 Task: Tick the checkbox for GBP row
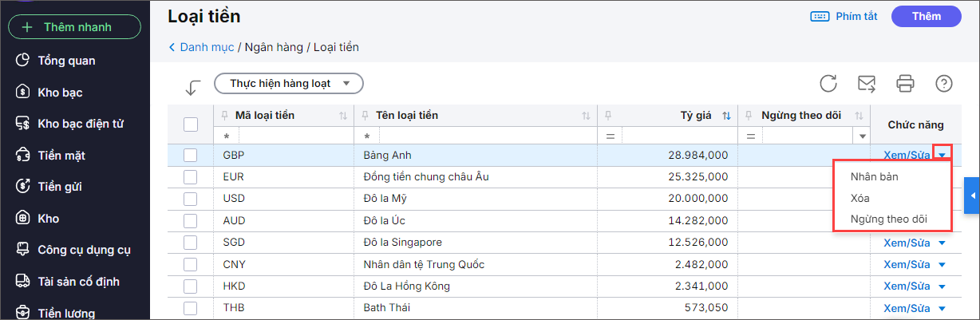[191, 156]
